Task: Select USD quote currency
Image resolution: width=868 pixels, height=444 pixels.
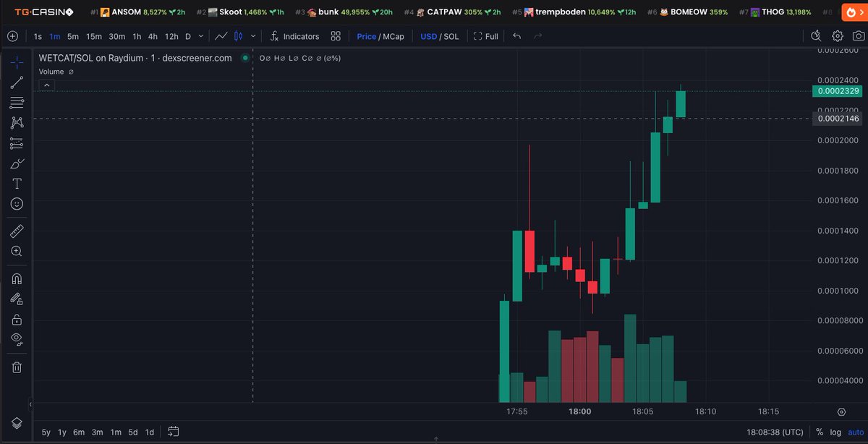Action: pyautogui.click(x=429, y=36)
